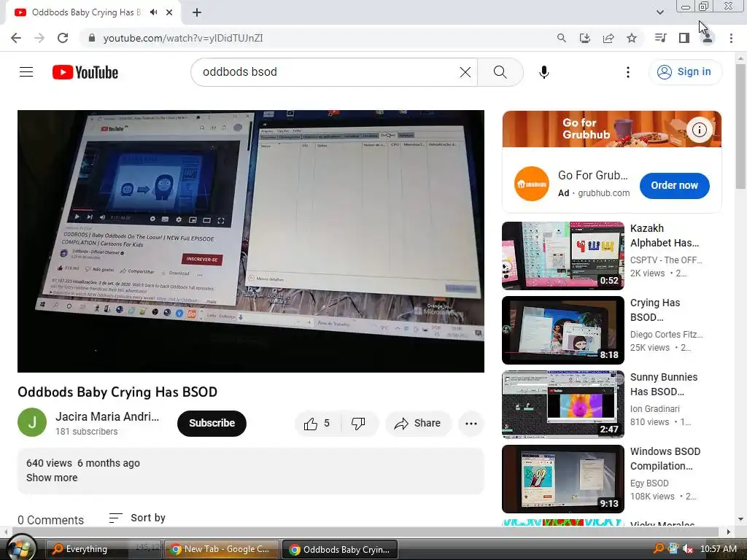The height and width of the screenshot is (560, 747).
Task: Open Sunny Bunnies Has BSOD title
Action: tap(664, 384)
